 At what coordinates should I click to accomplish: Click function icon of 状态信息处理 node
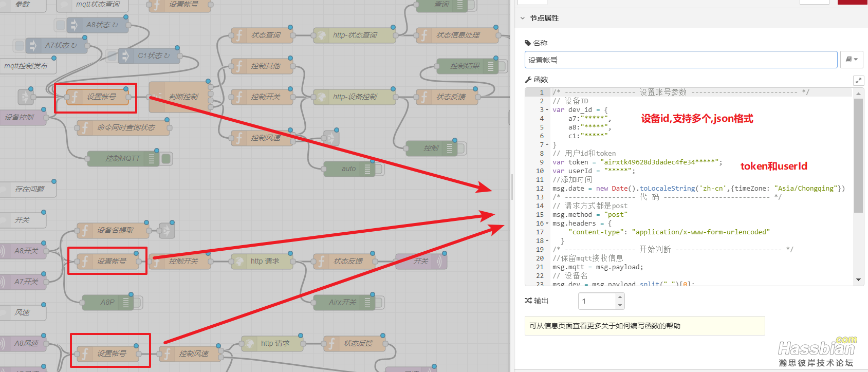(x=423, y=35)
